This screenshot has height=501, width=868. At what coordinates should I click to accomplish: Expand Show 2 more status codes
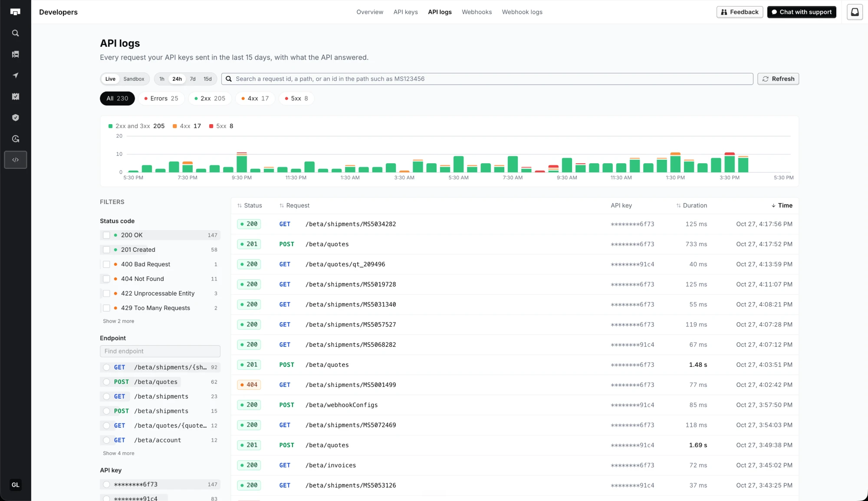(x=118, y=321)
